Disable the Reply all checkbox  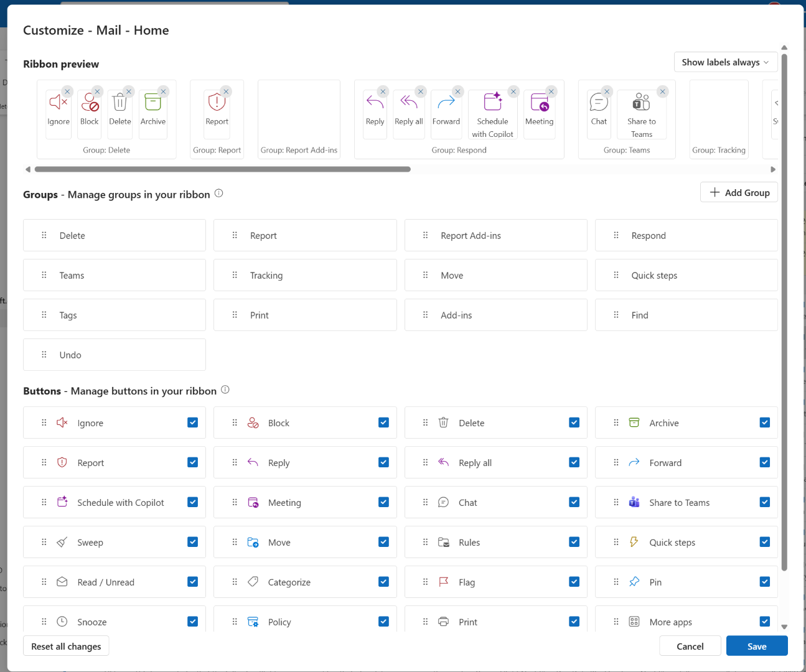click(x=574, y=462)
